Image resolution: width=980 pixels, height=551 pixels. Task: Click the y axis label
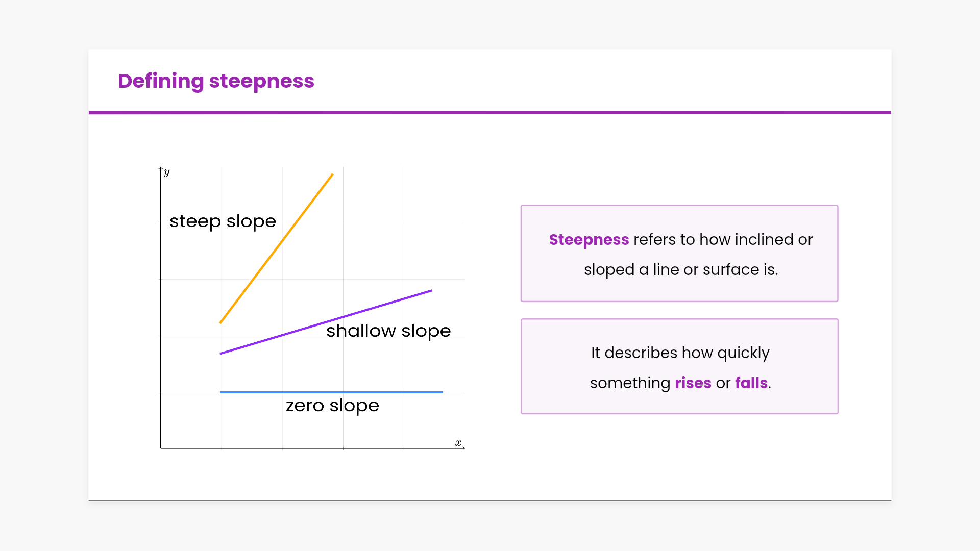click(x=167, y=172)
